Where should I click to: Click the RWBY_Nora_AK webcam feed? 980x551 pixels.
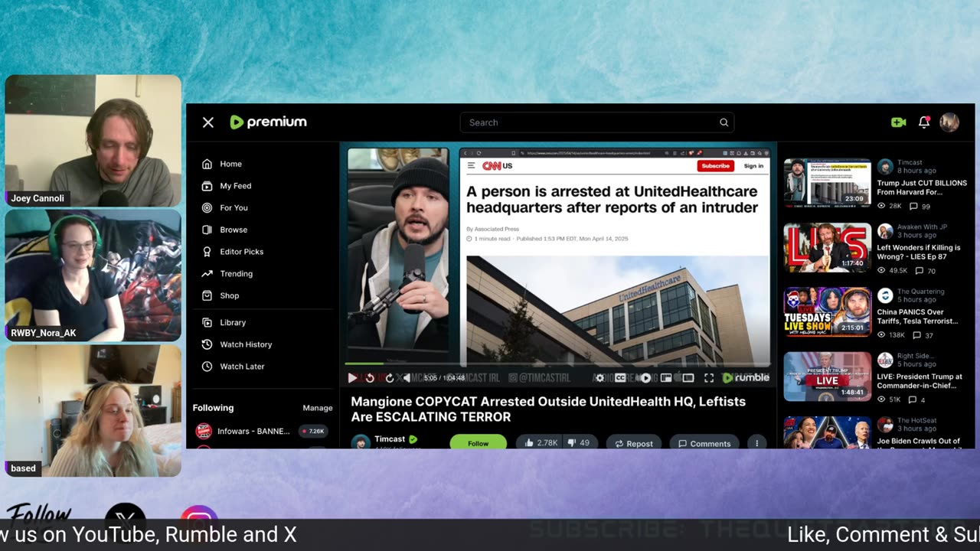pyautogui.click(x=93, y=275)
